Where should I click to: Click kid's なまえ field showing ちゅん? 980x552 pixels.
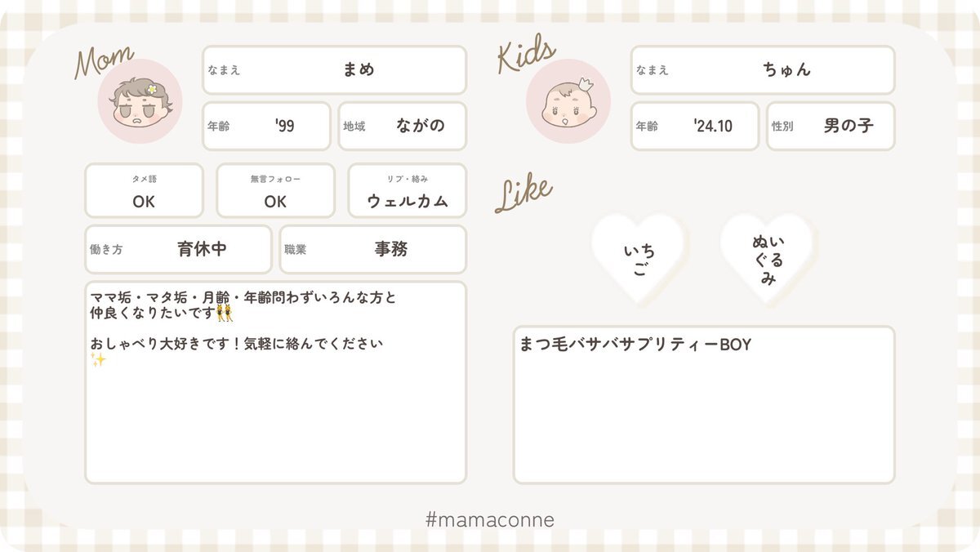pos(763,70)
